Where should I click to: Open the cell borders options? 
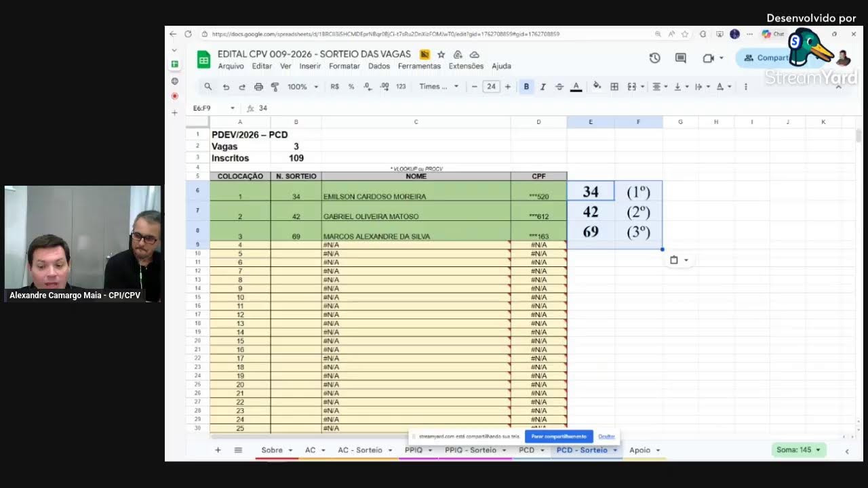614,87
